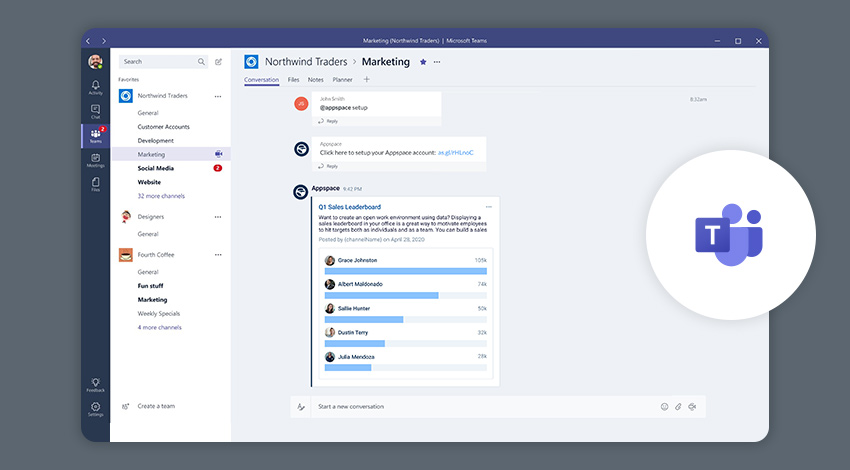Open Customer Accounts channel

[164, 127]
